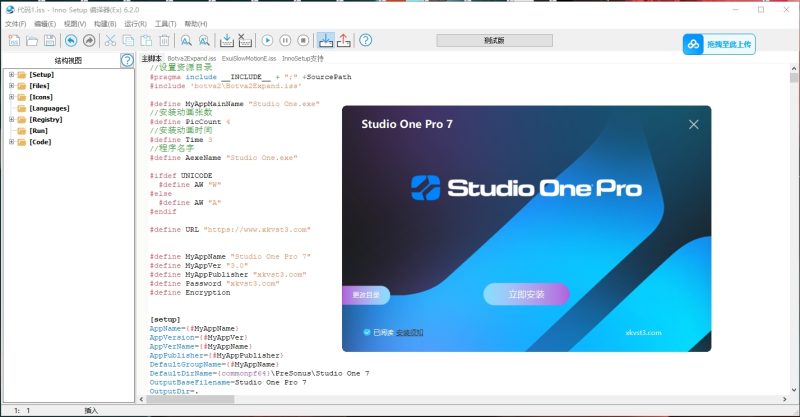Open the 视图(V) menu
Viewport: 800px width, 417px height.
pyautogui.click(x=75, y=24)
